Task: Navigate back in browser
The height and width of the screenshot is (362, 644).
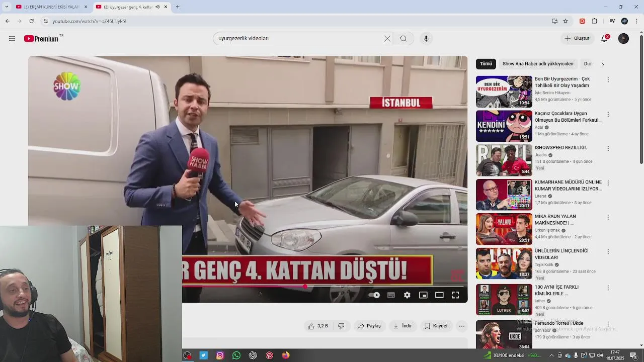Action: (x=7, y=21)
